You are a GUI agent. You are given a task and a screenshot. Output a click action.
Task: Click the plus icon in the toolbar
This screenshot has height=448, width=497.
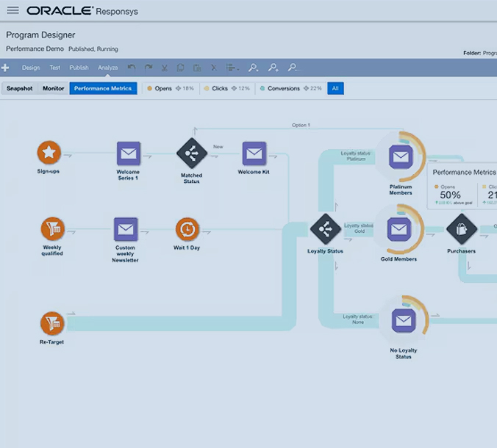[6, 68]
